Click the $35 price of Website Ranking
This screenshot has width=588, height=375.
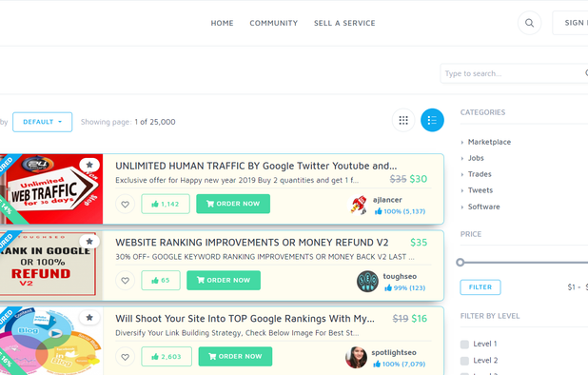[x=419, y=243]
